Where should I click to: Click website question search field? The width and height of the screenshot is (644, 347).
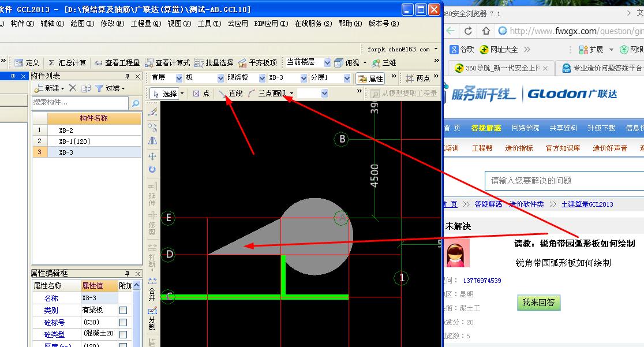click(x=564, y=181)
